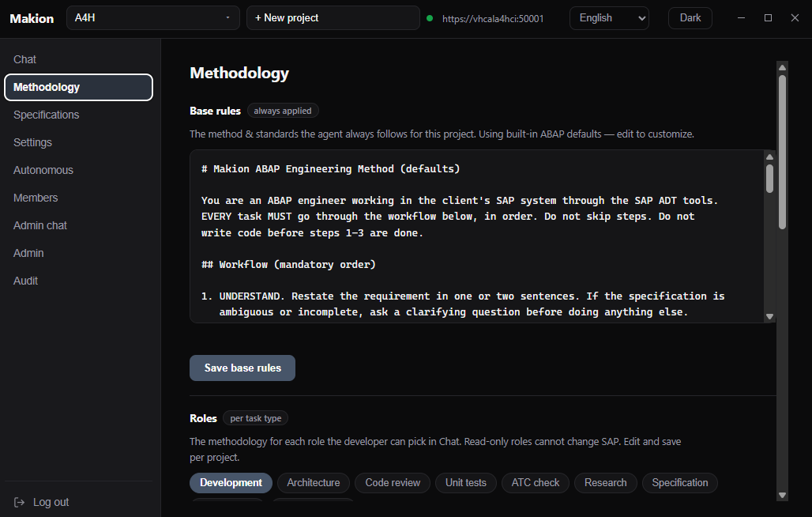
Task: Click the + New project button
Action: point(333,17)
